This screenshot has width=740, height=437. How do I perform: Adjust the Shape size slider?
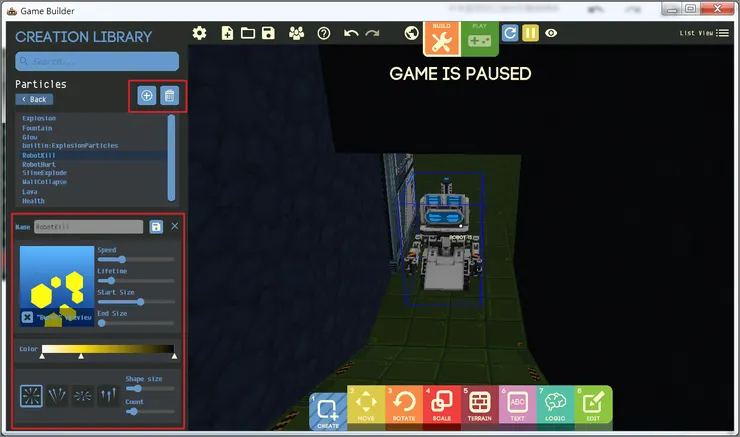pyautogui.click(x=150, y=388)
